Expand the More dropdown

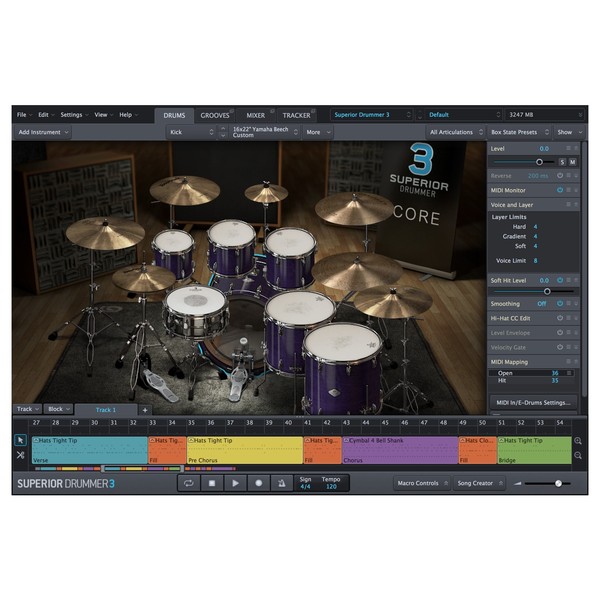318,132
